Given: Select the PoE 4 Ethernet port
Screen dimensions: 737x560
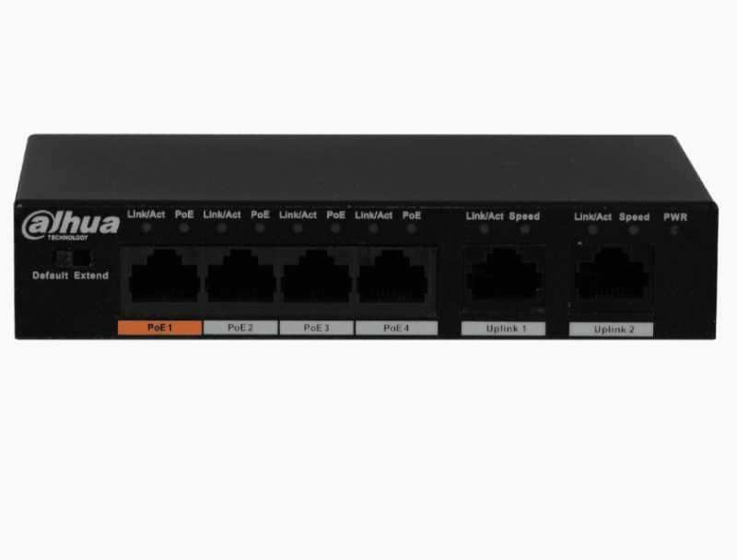Looking at the screenshot, I should 392,276.
